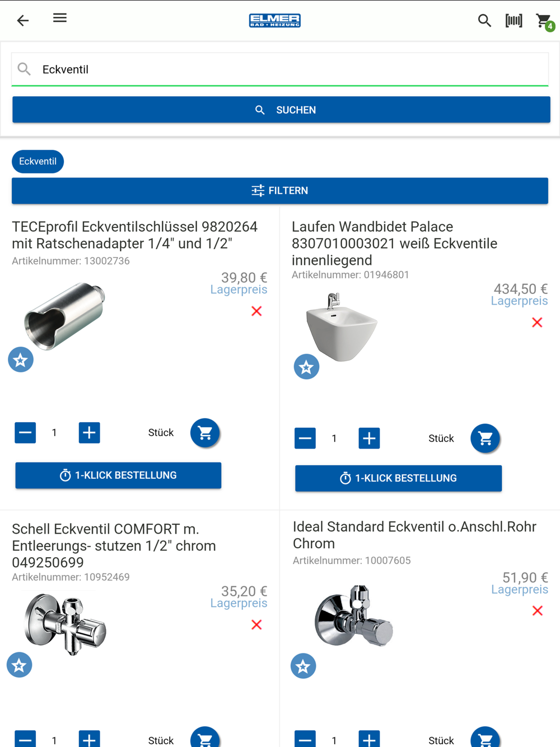This screenshot has height=747, width=560.
Task: Add TECEprofil Eckventilschlüssel to cart
Action: coord(205,433)
